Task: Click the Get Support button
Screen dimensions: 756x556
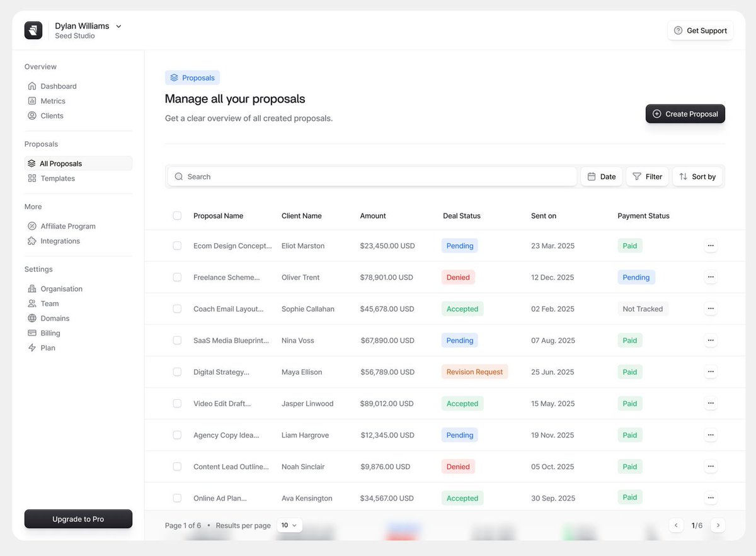Action: pos(700,30)
